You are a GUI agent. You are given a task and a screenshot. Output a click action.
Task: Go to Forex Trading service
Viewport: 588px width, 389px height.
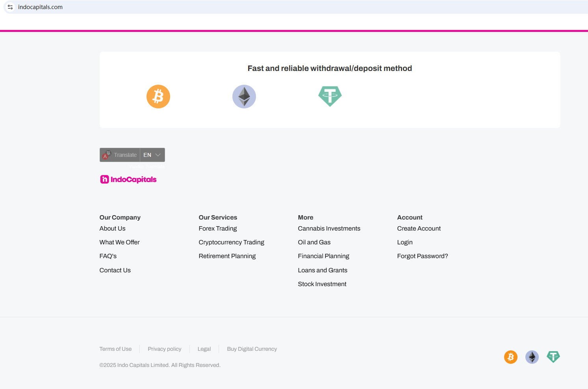click(218, 229)
